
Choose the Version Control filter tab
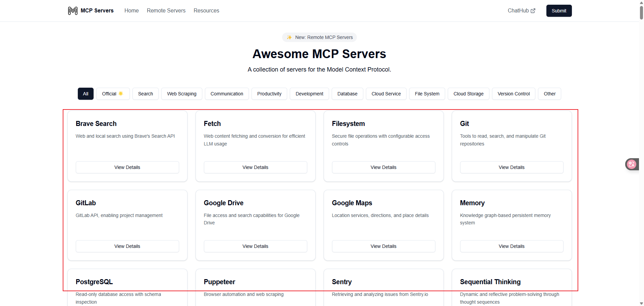514,94
